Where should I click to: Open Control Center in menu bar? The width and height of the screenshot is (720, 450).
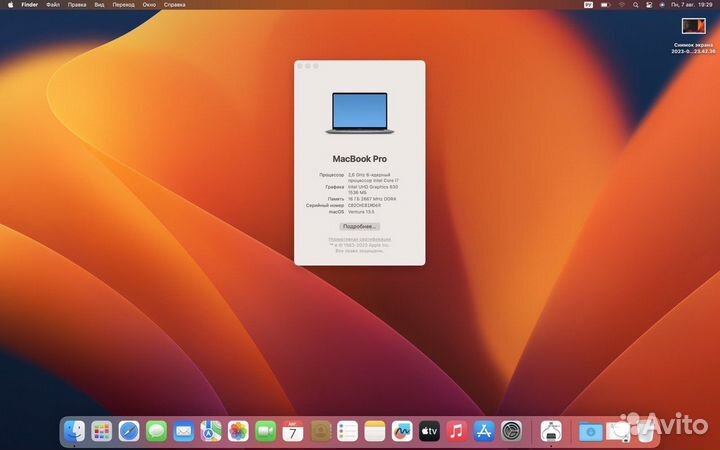(x=649, y=5)
